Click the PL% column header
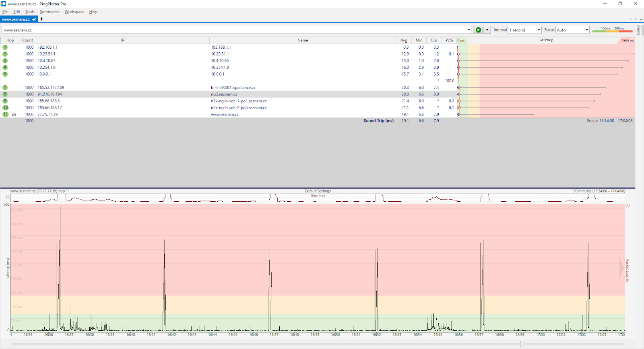Screen dimensions: 644x349 click(x=449, y=40)
